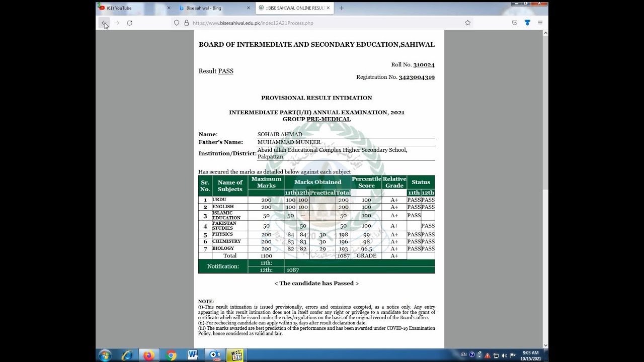Screen dimensions: 644x362
Task: Click the PRE-MEDICAL group text
Action: coord(329,119)
